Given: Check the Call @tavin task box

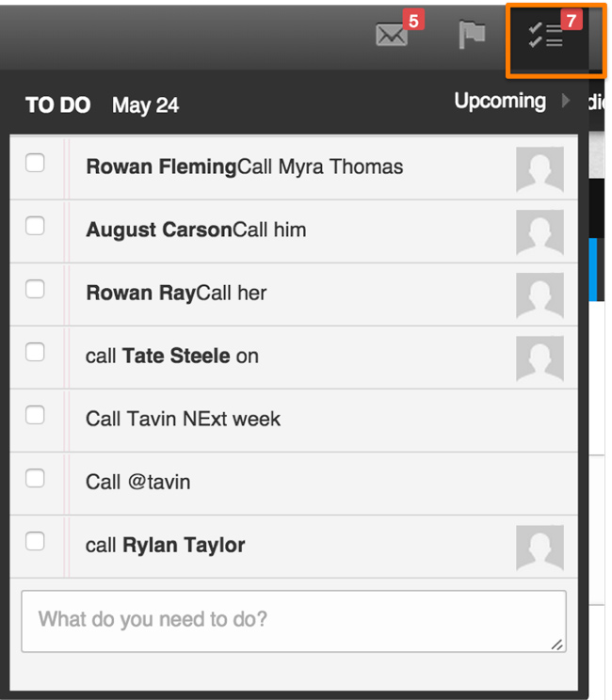Looking at the screenshot, I should (x=35, y=478).
